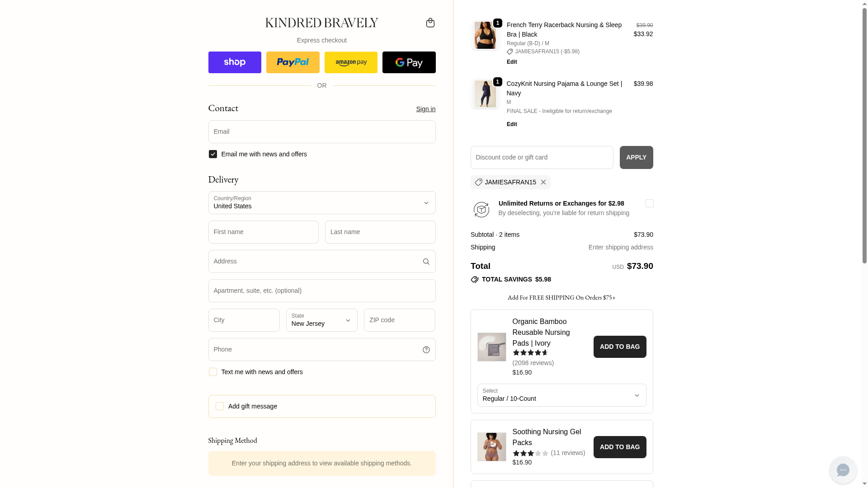
Task: Click the phone help question-mark icon
Action: pyautogui.click(x=426, y=350)
